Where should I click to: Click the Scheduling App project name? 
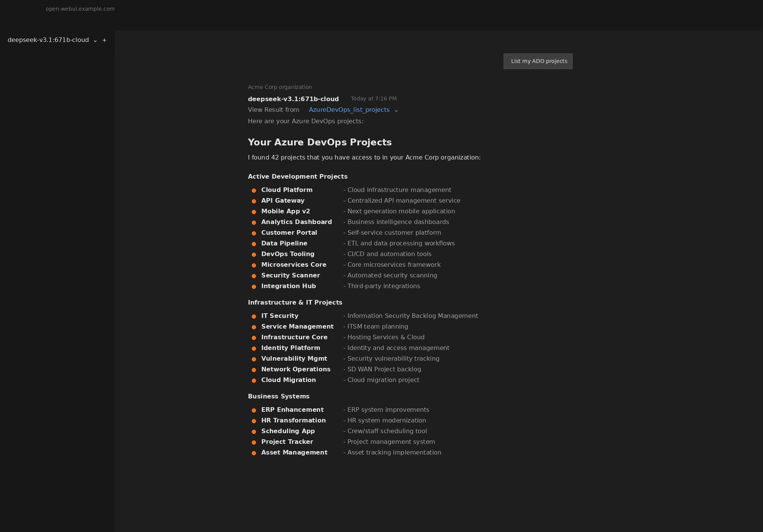coord(288,431)
